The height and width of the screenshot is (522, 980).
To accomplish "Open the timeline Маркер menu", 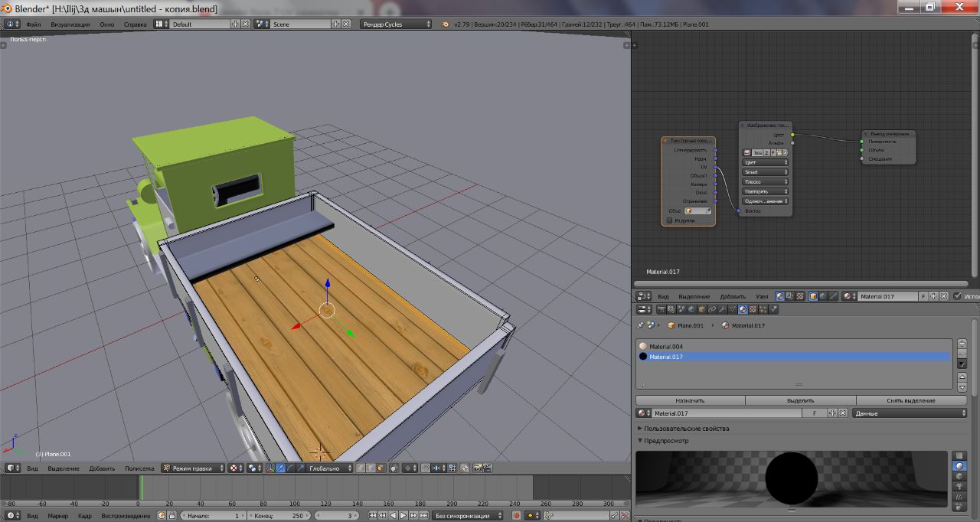I will click(x=58, y=516).
